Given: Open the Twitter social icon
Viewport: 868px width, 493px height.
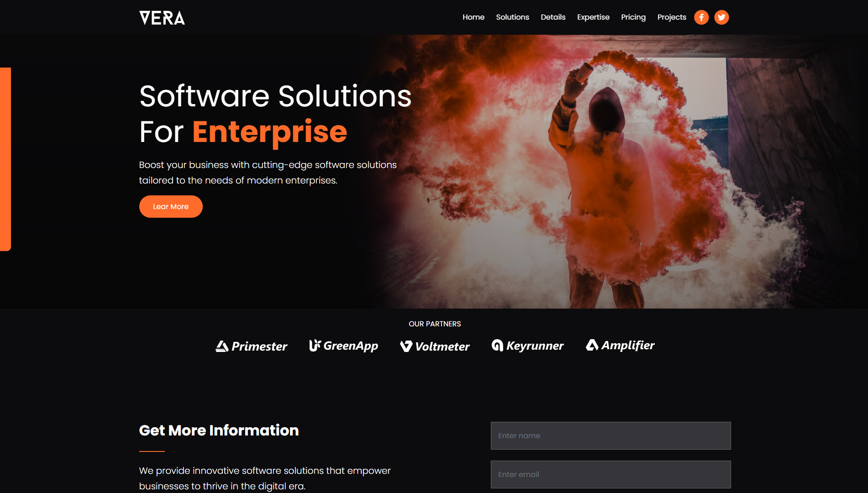Looking at the screenshot, I should [721, 17].
